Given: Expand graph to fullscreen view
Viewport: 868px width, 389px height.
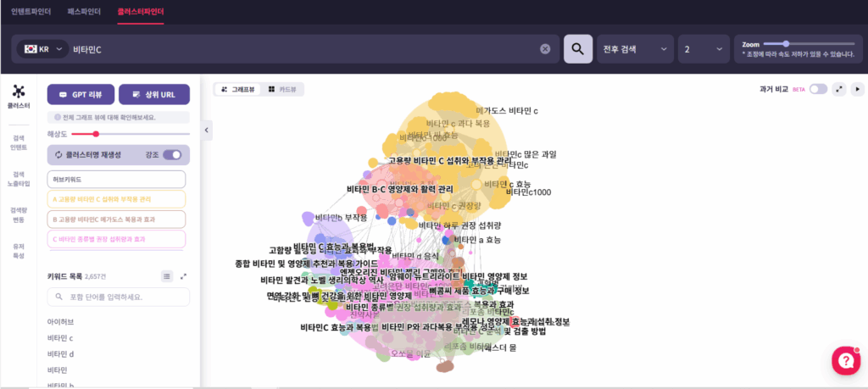Looking at the screenshot, I should pyautogui.click(x=839, y=89).
